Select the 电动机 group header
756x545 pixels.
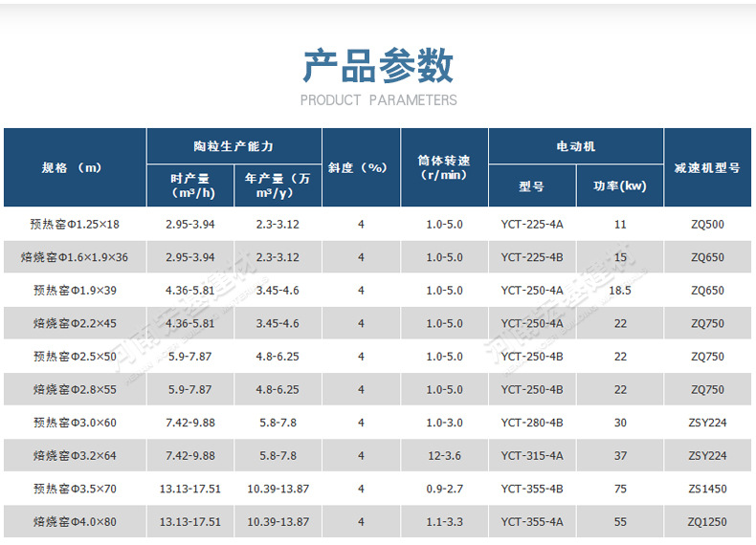pos(575,146)
